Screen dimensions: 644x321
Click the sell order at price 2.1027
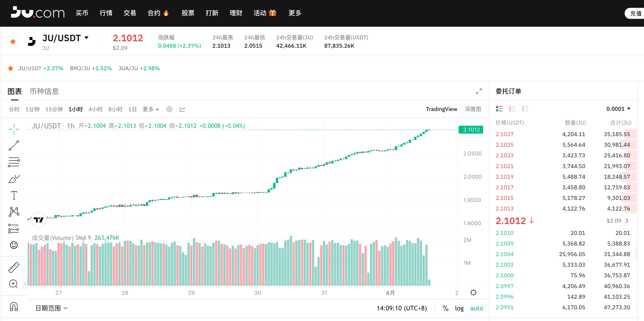pyautogui.click(x=564, y=134)
